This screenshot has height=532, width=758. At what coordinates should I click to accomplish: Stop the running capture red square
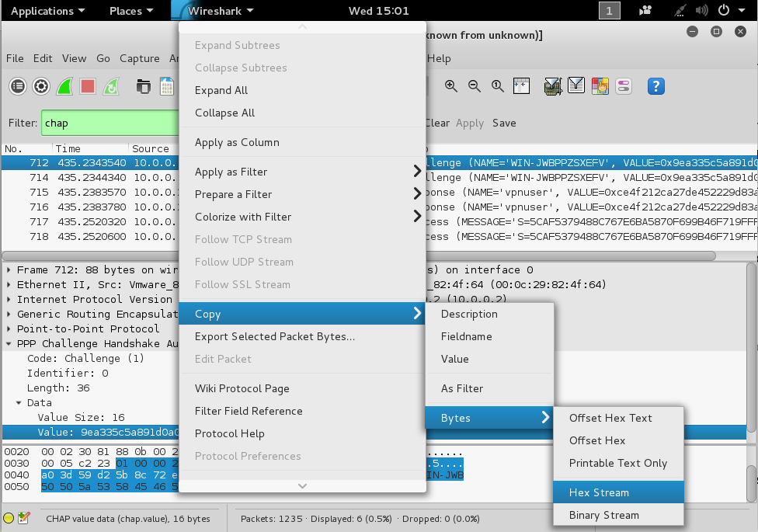88,86
